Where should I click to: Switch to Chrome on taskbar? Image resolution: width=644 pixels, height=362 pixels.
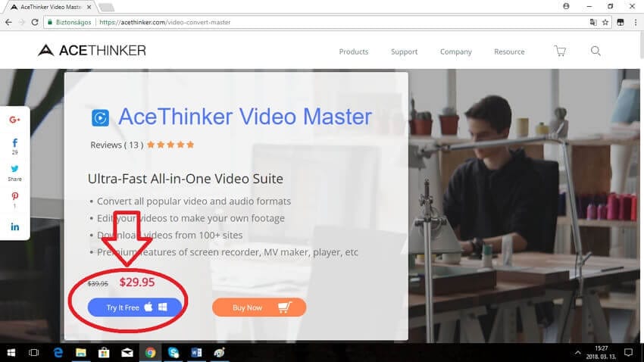pos(150,353)
